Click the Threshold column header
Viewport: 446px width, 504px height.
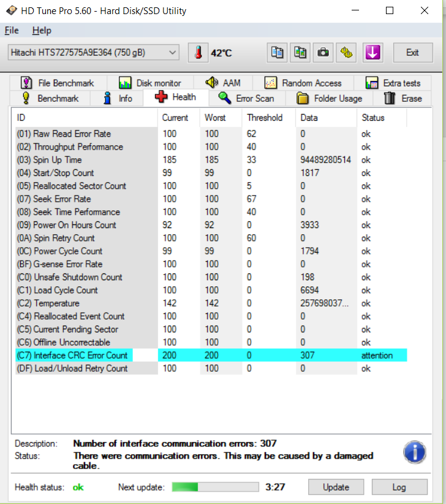coord(269,118)
